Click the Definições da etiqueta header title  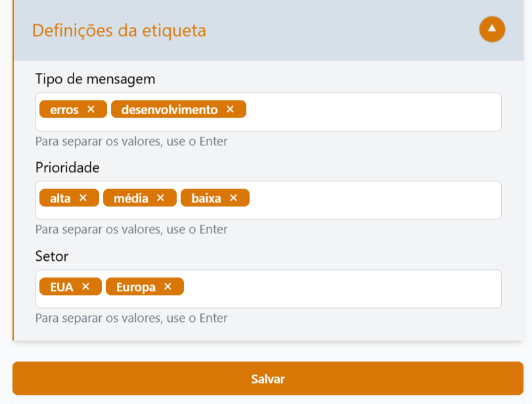tap(119, 30)
